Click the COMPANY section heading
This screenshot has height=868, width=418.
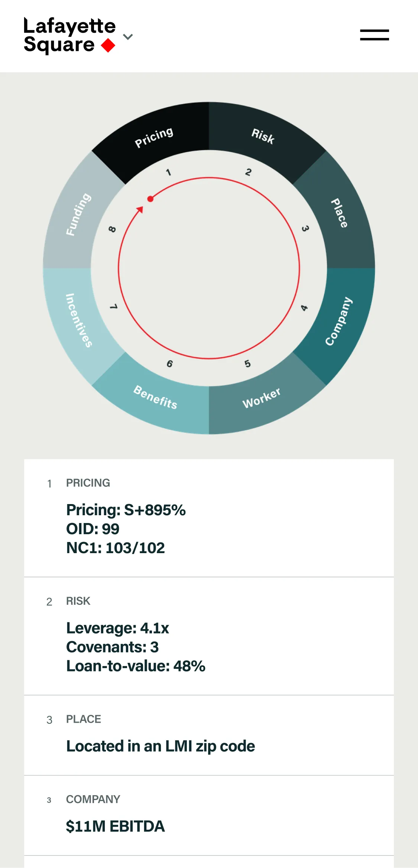point(93,799)
